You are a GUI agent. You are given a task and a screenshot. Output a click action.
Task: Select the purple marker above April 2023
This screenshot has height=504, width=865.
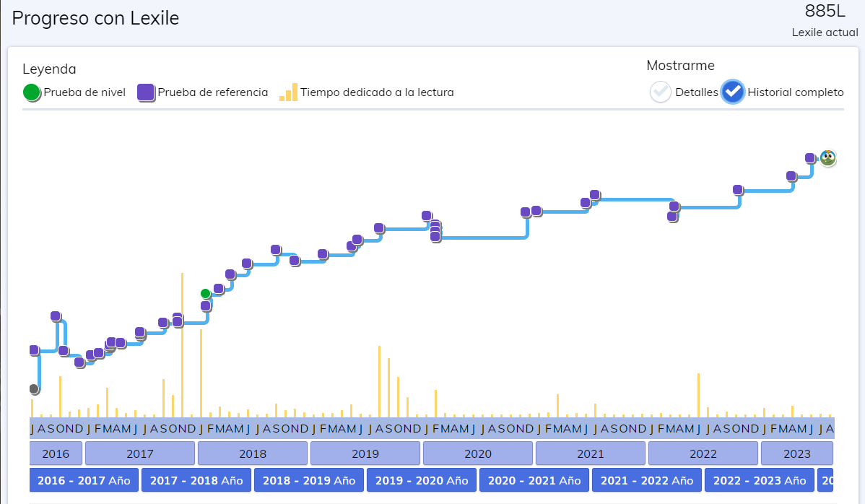click(x=791, y=176)
